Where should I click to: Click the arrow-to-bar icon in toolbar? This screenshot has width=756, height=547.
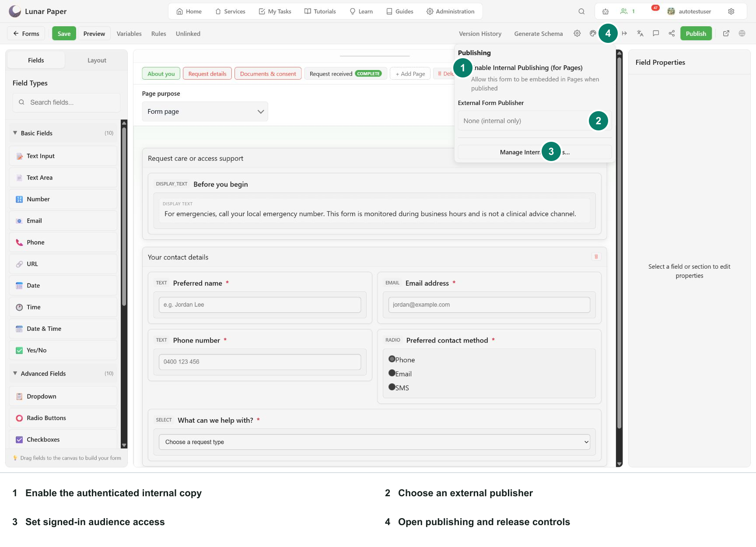(x=624, y=33)
